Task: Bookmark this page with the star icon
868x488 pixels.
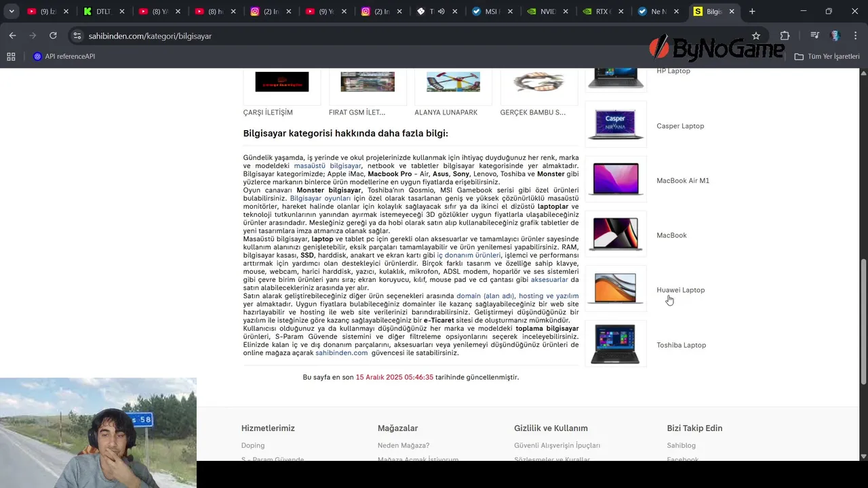Action: click(x=756, y=36)
